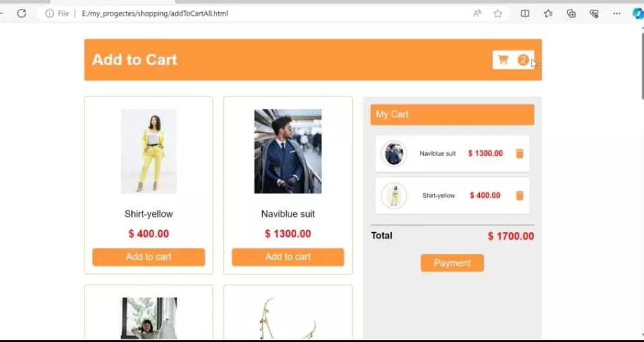Viewport: 644px width, 342px height.
Task: Open Browser essentials heart icon
Action: coord(594,14)
